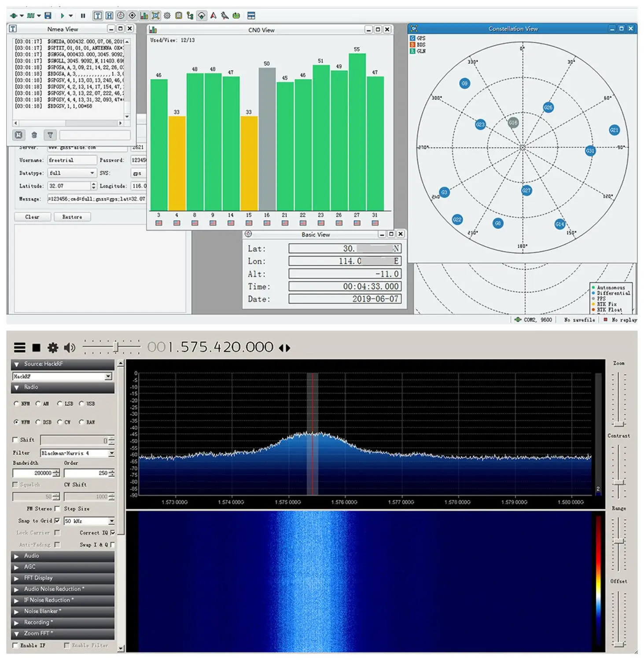Click the save icon in top toolbar
Screen dimensions: 644x660
48,16
